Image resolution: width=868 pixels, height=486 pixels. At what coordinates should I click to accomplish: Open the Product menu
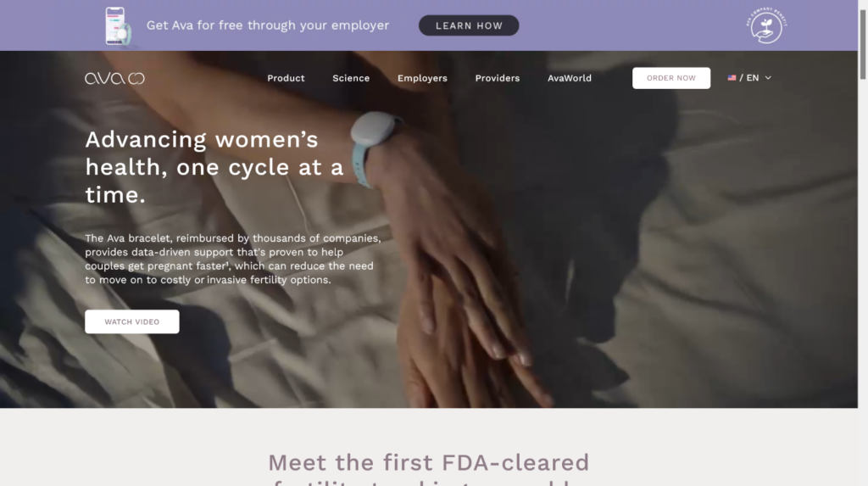pos(286,78)
